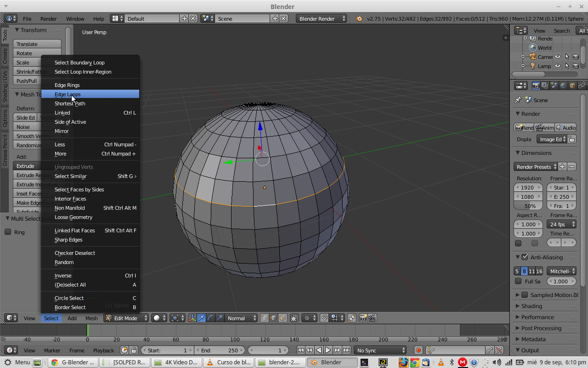Image resolution: width=588 pixels, height=368 pixels.
Task: Enable face select mode icon
Action: pos(283,318)
